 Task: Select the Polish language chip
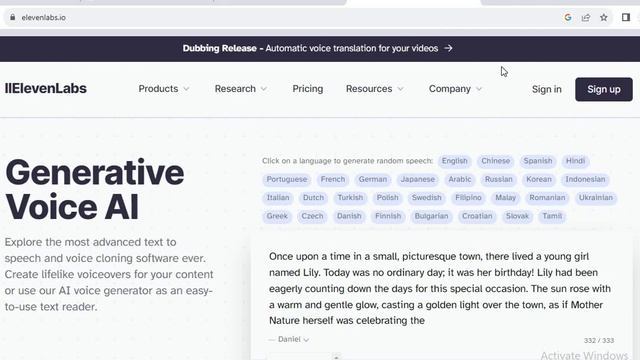pyautogui.click(x=387, y=198)
